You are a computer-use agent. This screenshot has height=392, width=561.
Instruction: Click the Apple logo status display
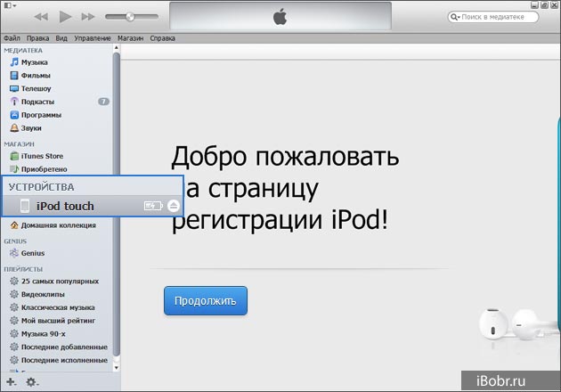(x=280, y=16)
